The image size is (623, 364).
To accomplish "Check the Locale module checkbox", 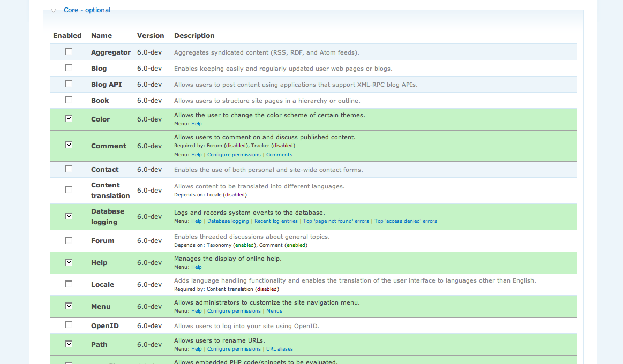I will tap(69, 284).
